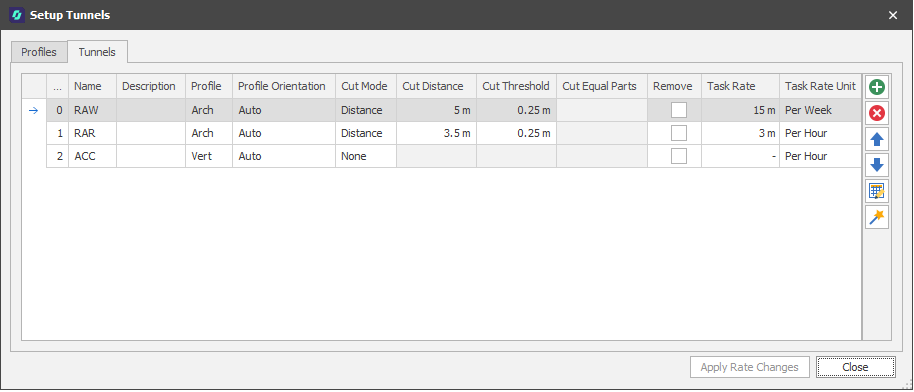Move selected tunnel up with blue arrow

tap(877, 139)
